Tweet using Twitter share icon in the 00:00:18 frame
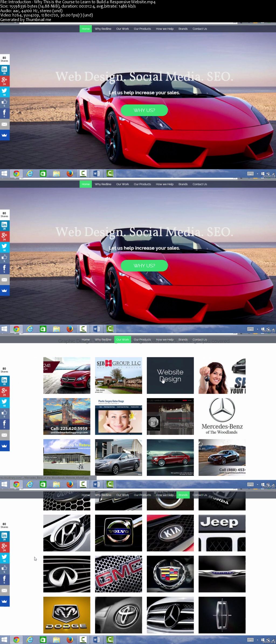This screenshot has width=276, height=644. (x=5, y=92)
